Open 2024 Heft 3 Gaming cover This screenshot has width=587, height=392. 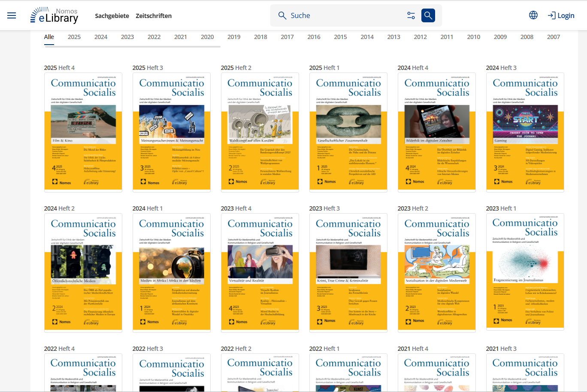525,132
